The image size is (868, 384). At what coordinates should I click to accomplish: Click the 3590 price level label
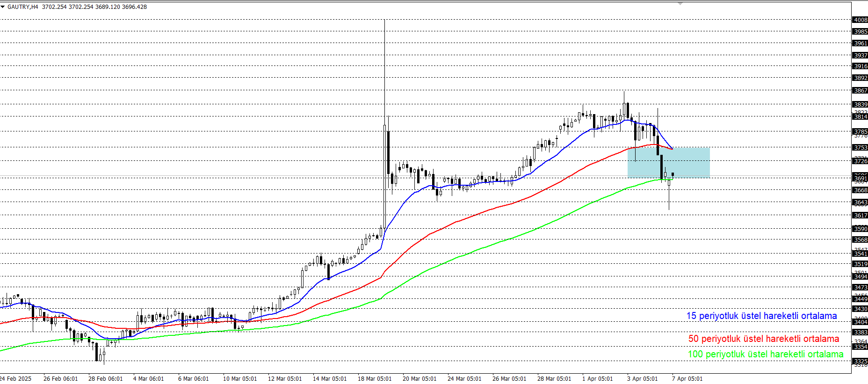pyautogui.click(x=860, y=229)
